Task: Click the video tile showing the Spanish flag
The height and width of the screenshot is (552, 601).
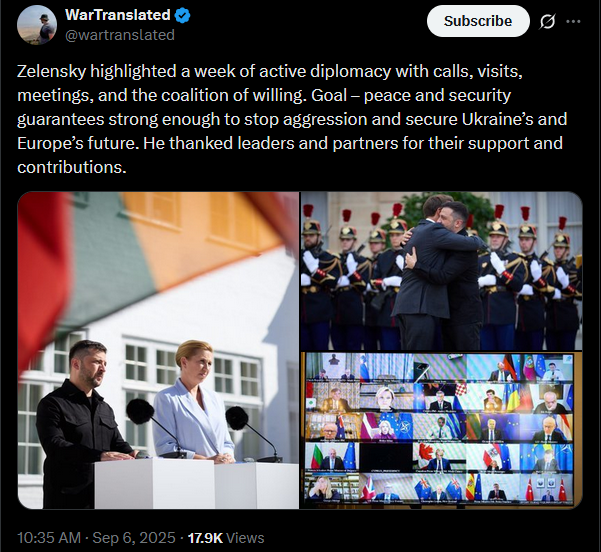Action: (493, 488)
